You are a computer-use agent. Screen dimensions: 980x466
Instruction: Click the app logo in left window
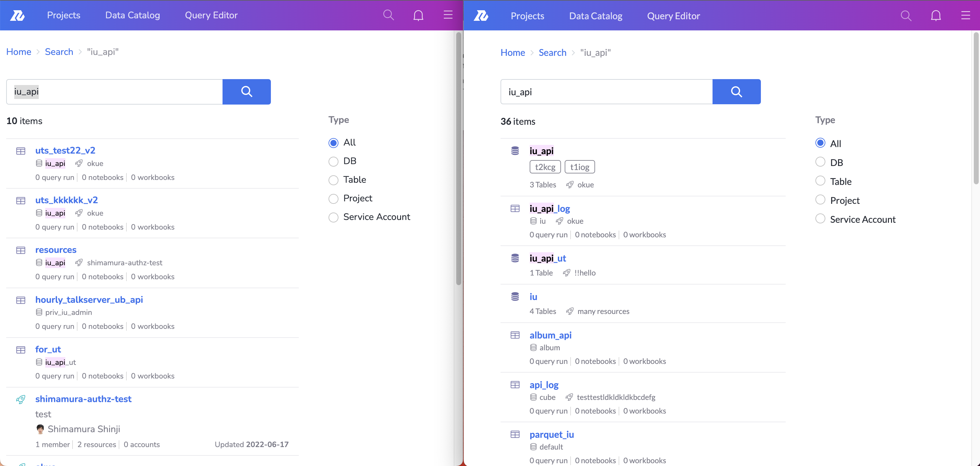17,15
